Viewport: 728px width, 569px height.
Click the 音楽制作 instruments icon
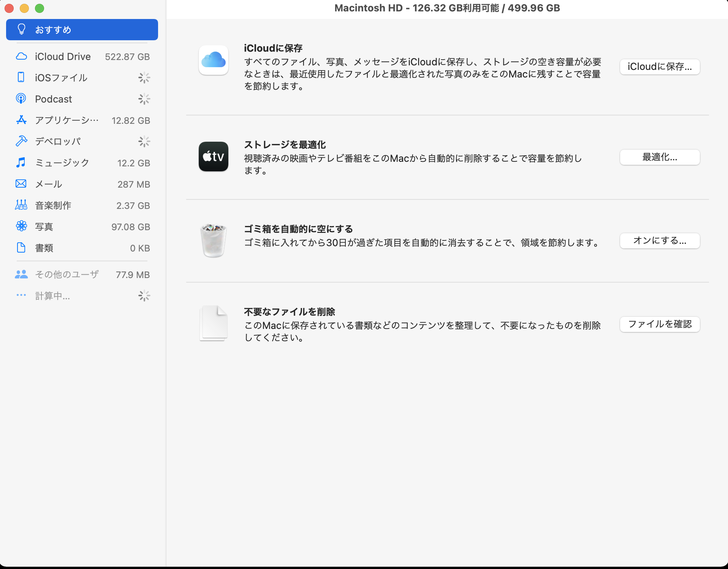point(21,205)
